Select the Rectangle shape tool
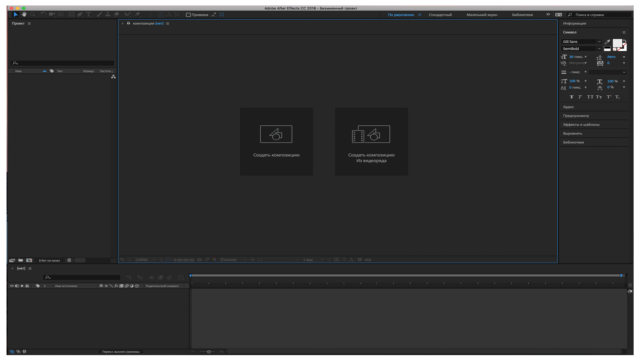This screenshot has height=364, width=641. (x=71, y=15)
